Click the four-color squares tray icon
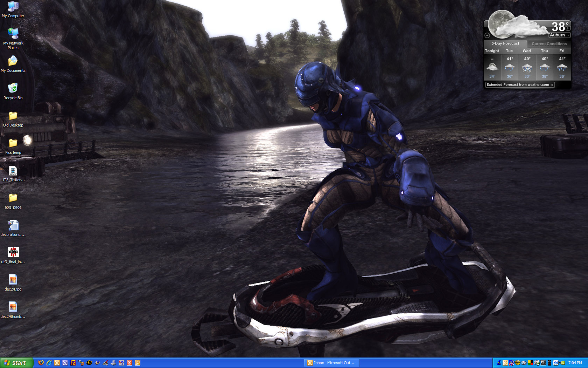 pyautogui.click(x=531, y=363)
